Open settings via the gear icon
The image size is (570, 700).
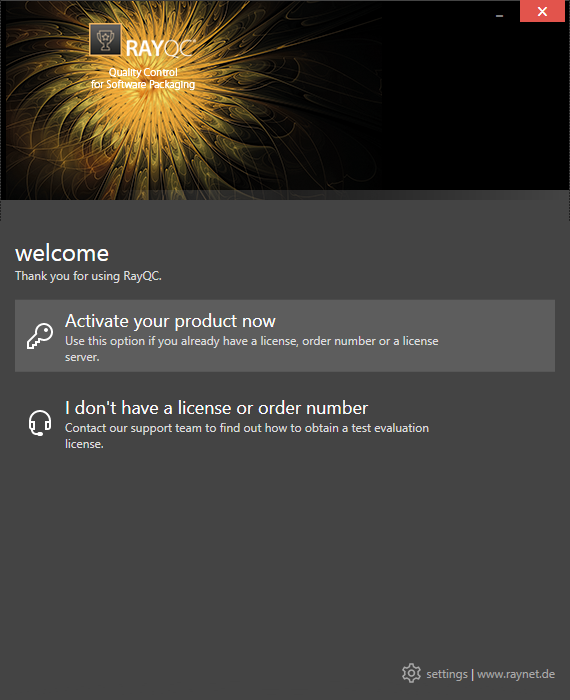pyautogui.click(x=411, y=673)
